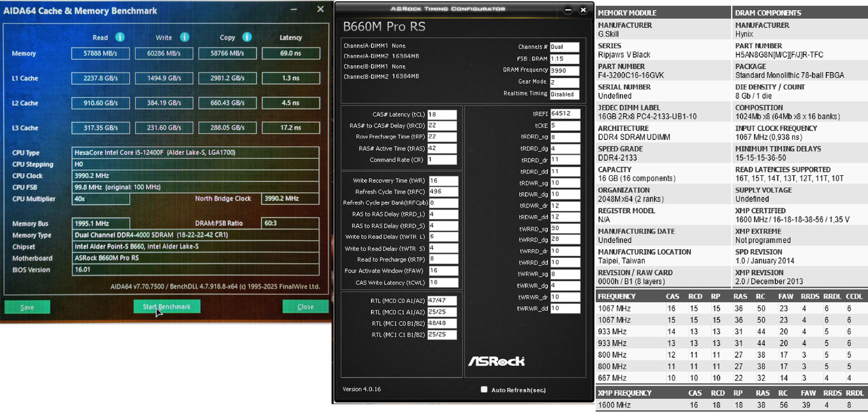Select the L3 Cache latency 17.2 ns
Screen dimensions: 868x414
[x=290, y=128]
